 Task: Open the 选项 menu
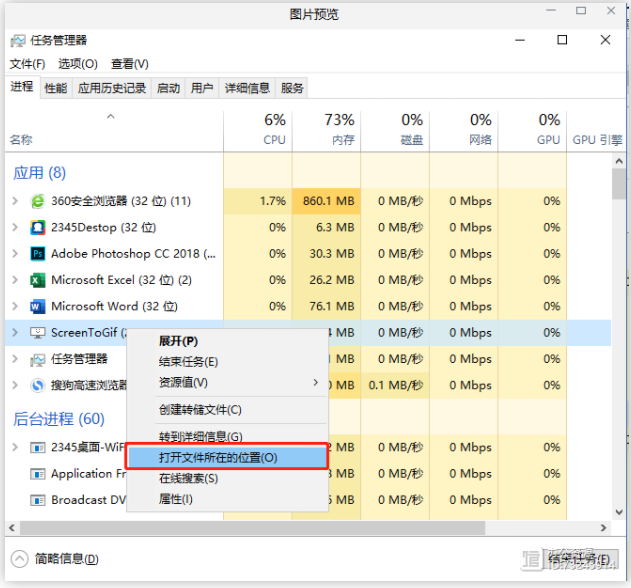pyautogui.click(x=77, y=64)
